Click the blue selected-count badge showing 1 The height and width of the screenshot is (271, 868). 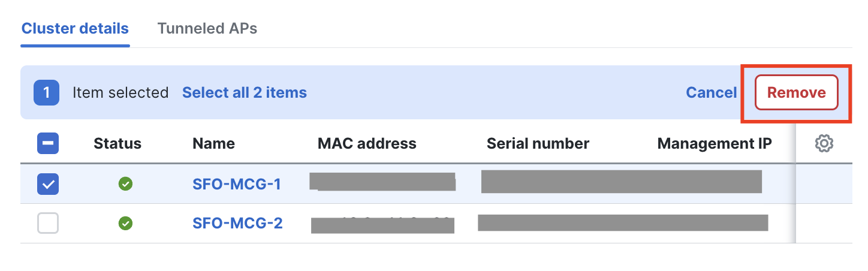tap(46, 93)
